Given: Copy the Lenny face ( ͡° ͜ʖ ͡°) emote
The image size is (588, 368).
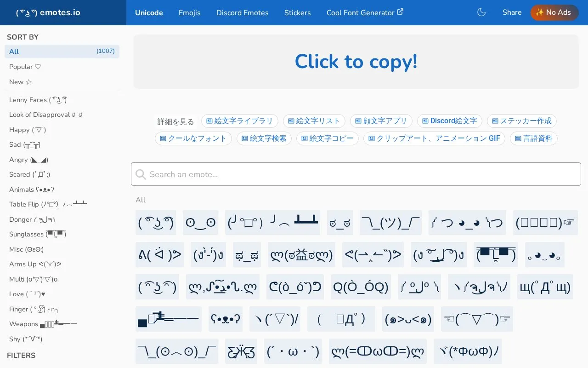Looking at the screenshot, I should 156,223.
